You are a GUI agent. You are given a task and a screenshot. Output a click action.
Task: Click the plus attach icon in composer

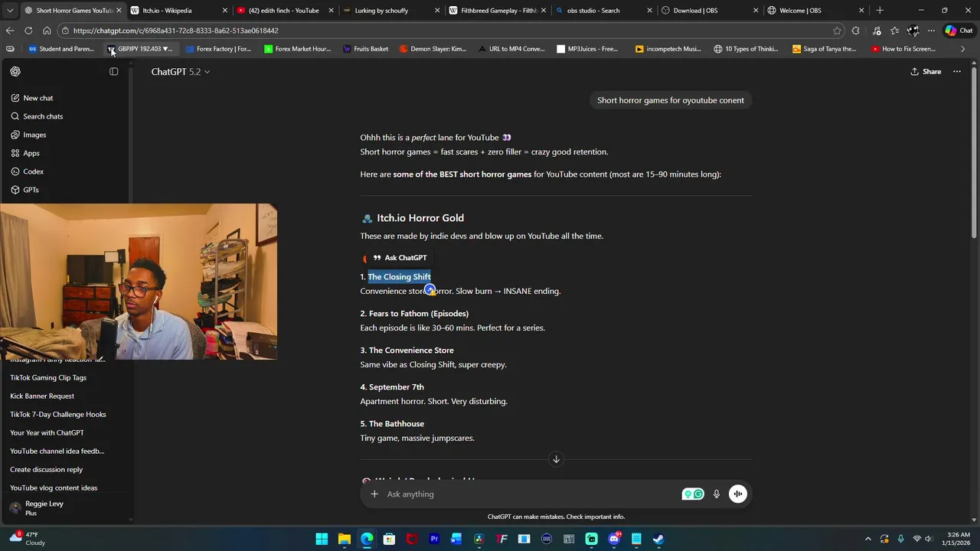[x=374, y=494]
